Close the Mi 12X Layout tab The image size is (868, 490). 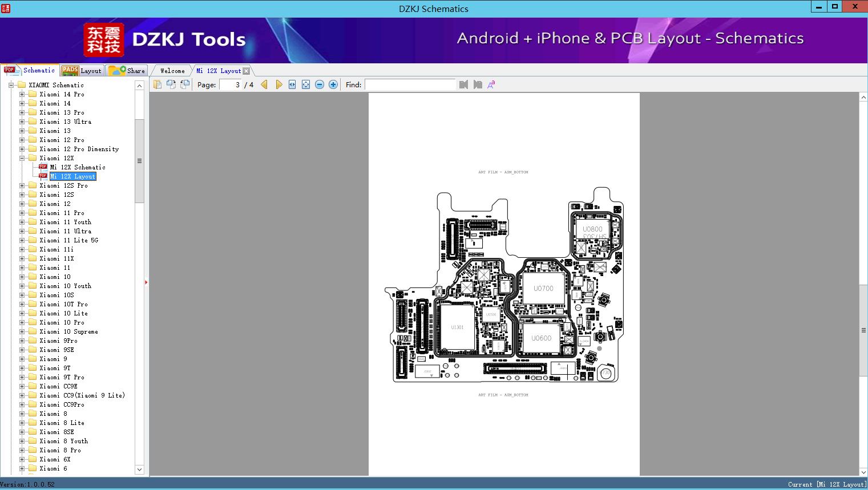[246, 71]
